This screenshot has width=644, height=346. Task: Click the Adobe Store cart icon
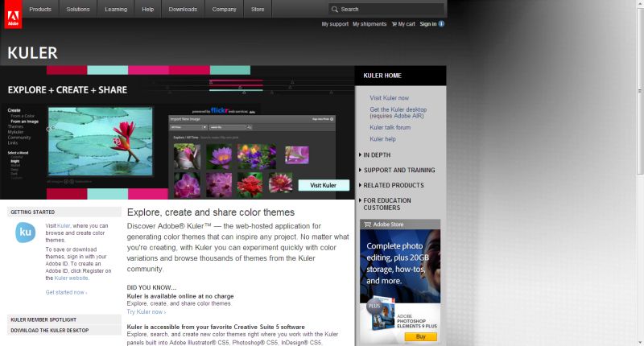[x=368, y=224]
